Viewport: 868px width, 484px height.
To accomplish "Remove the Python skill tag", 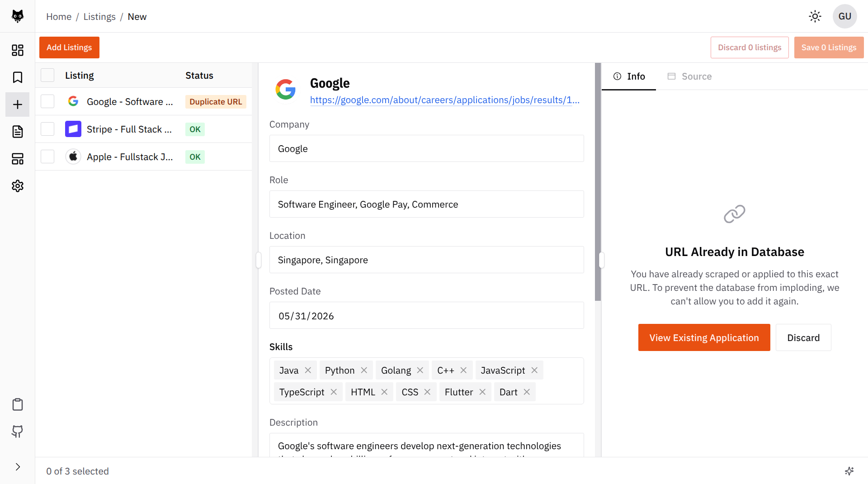I will pyautogui.click(x=364, y=370).
